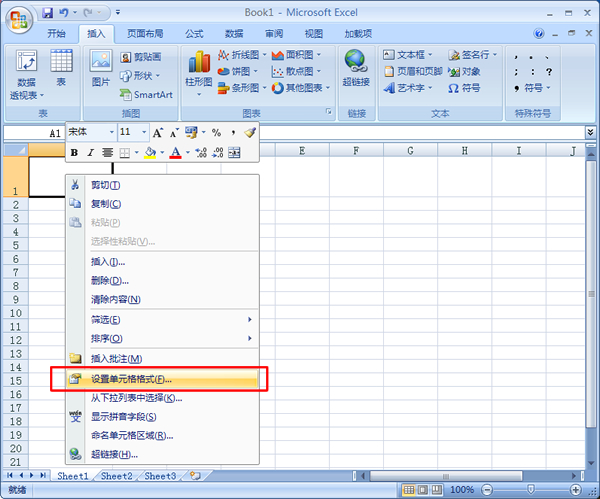Screen dimensions: 600x499
Task: Switch to Page Layout (页面布局) tab
Action: pos(145,34)
